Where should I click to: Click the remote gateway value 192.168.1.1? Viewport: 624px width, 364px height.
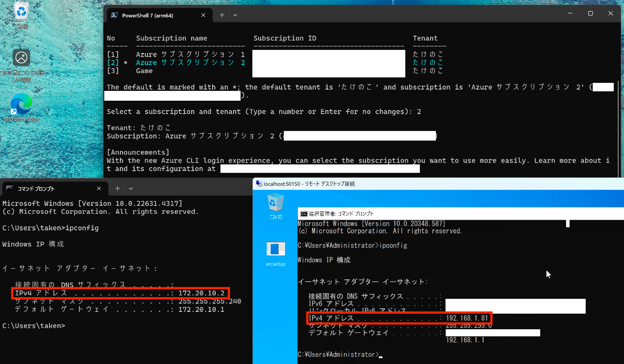pyautogui.click(x=465, y=340)
